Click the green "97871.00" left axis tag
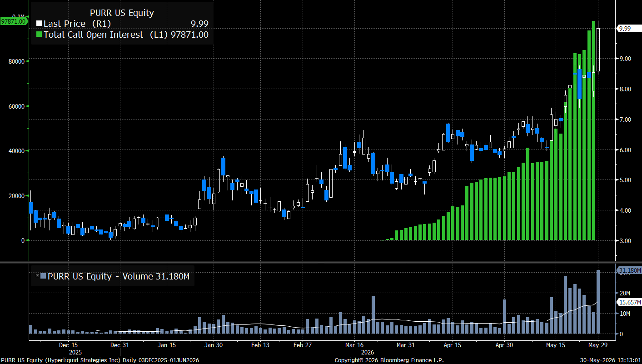 click(x=13, y=21)
